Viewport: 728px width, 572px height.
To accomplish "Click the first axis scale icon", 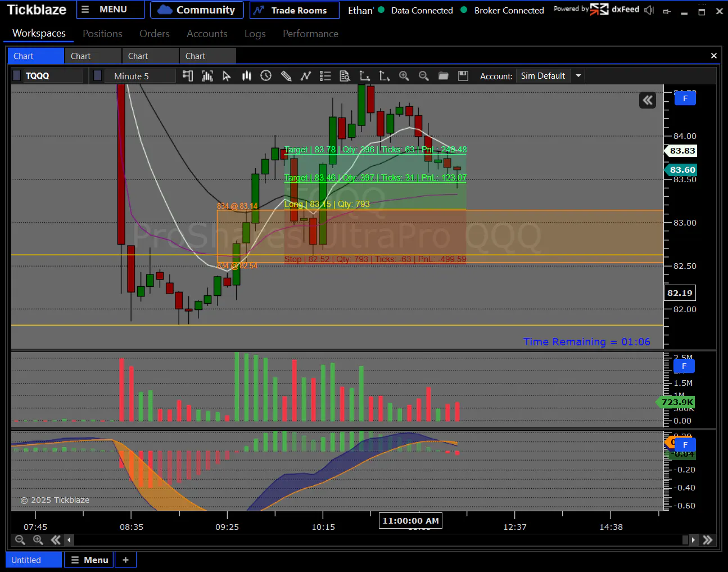I will pos(365,76).
